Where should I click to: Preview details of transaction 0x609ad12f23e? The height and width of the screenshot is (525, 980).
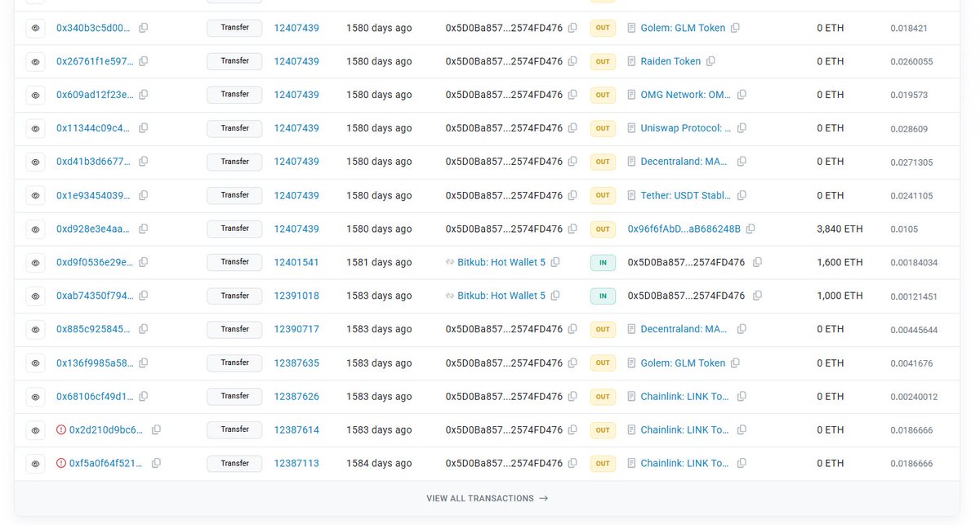click(35, 95)
